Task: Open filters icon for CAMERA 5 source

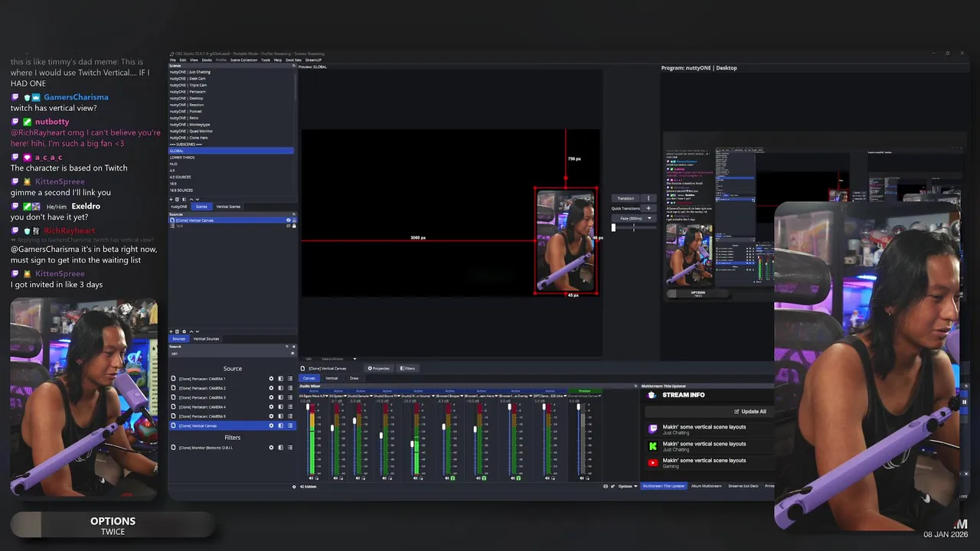Action: 280,416
